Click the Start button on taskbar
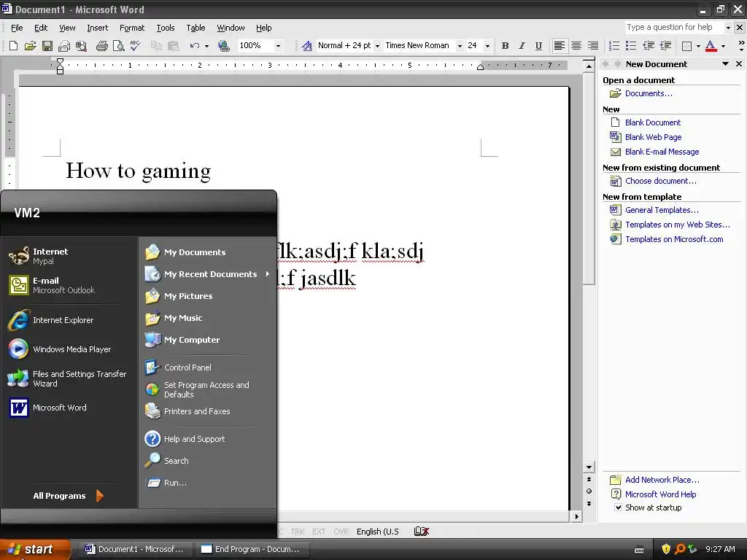 [35, 549]
